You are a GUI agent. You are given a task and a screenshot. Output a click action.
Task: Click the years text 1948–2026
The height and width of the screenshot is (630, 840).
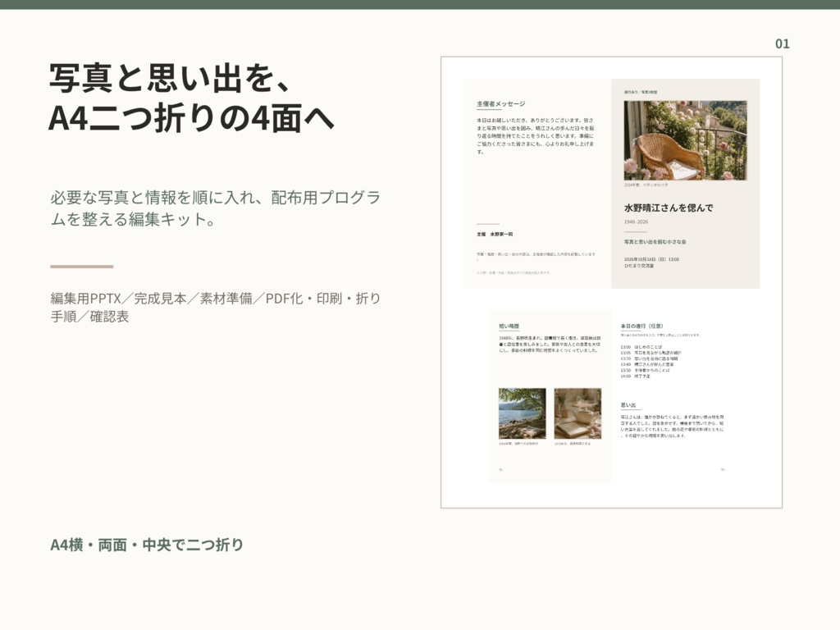coord(636,221)
